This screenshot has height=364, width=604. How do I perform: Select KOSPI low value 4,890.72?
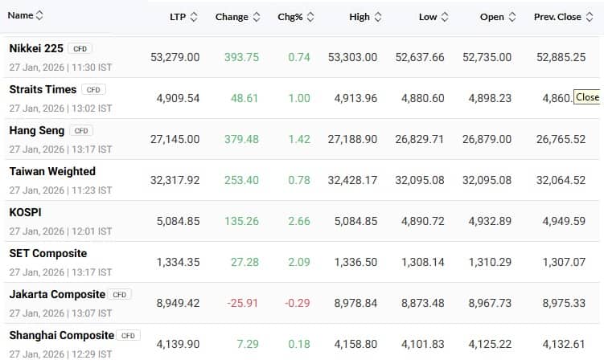[422, 221]
